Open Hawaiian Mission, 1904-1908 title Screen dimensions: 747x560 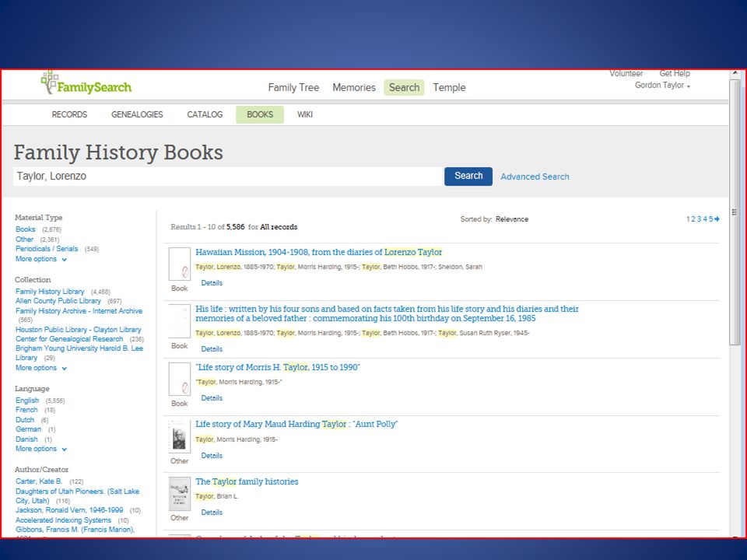(x=319, y=252)
